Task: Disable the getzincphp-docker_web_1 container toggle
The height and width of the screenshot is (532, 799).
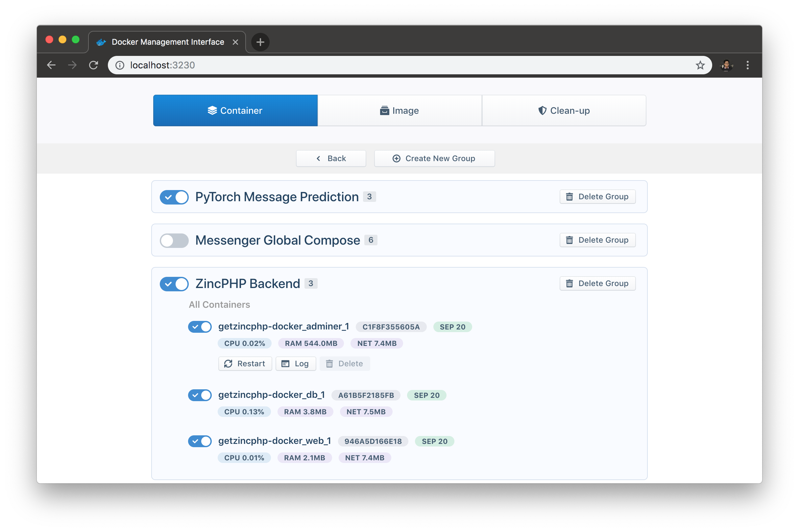Action: 200,441
